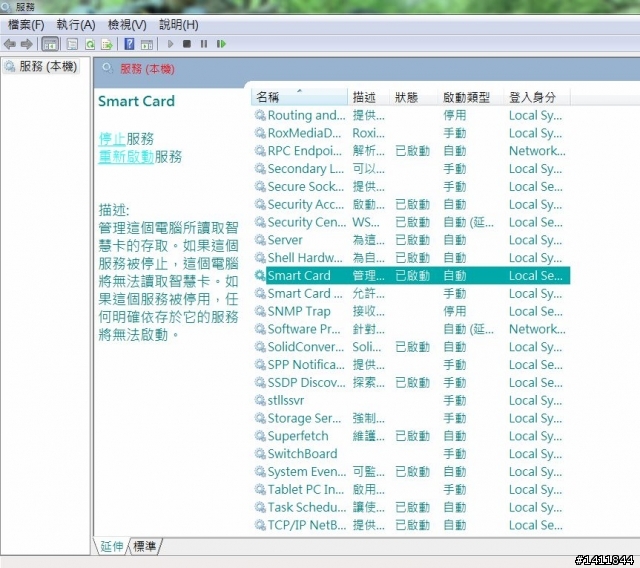Image resolution: width=640 pixels, height=568 pixels.
Task: Sort by the 描述 column header
Action: point(368,97)
